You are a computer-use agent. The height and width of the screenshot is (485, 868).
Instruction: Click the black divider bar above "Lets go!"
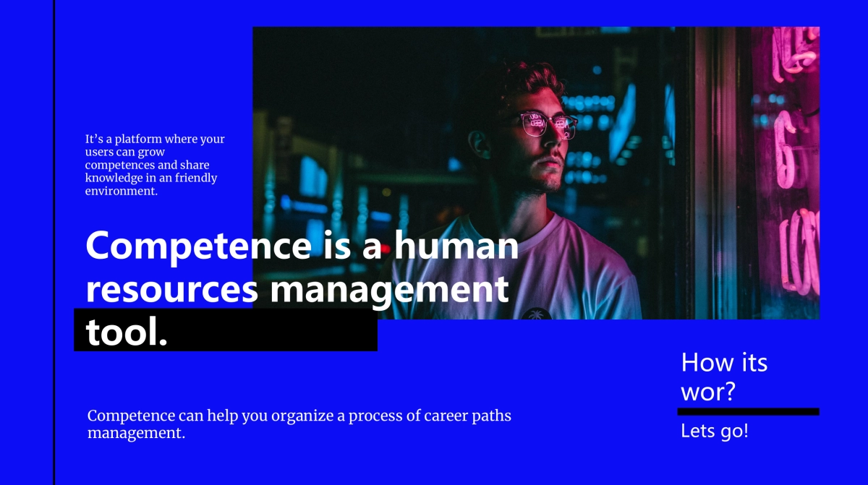(x=748, y=411)
